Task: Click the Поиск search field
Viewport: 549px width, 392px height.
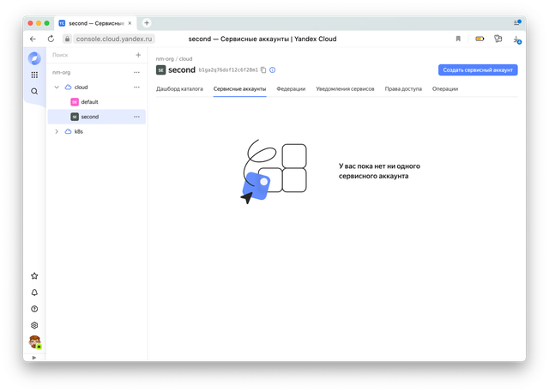Action: [90, 55]
